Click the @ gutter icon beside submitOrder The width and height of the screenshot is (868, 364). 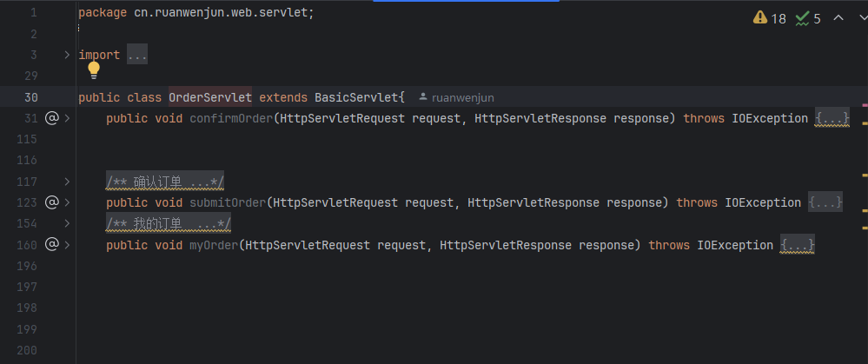[51, 202]
